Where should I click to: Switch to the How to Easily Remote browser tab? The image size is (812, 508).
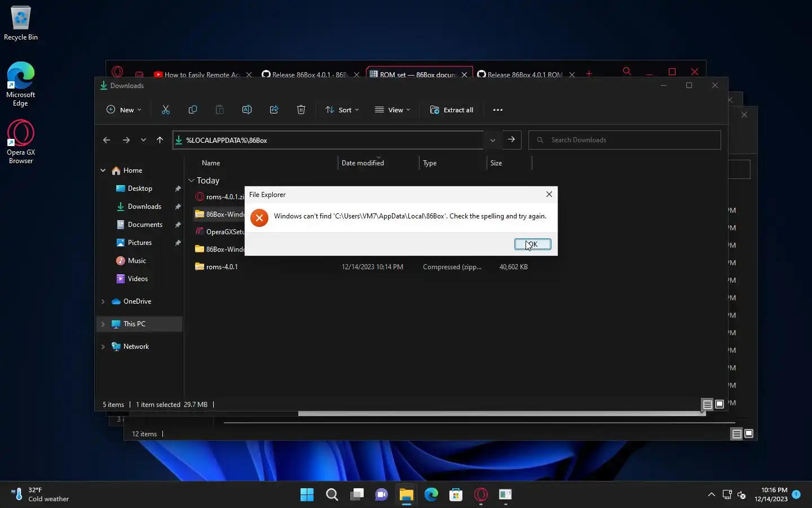coord(202,74)
